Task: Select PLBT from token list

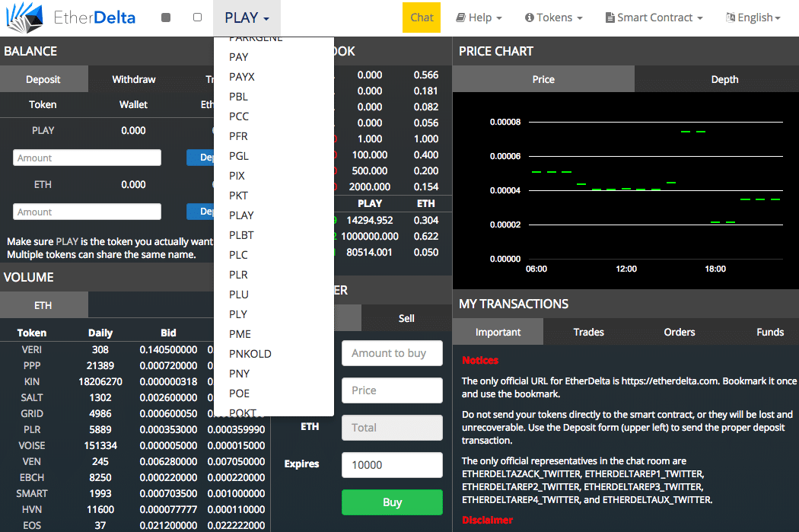Action: coord(274,235)
